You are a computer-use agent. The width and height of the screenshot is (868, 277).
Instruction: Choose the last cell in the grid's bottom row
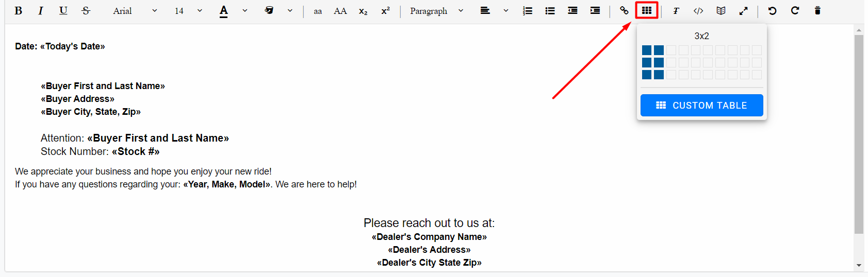click(757, 75)
